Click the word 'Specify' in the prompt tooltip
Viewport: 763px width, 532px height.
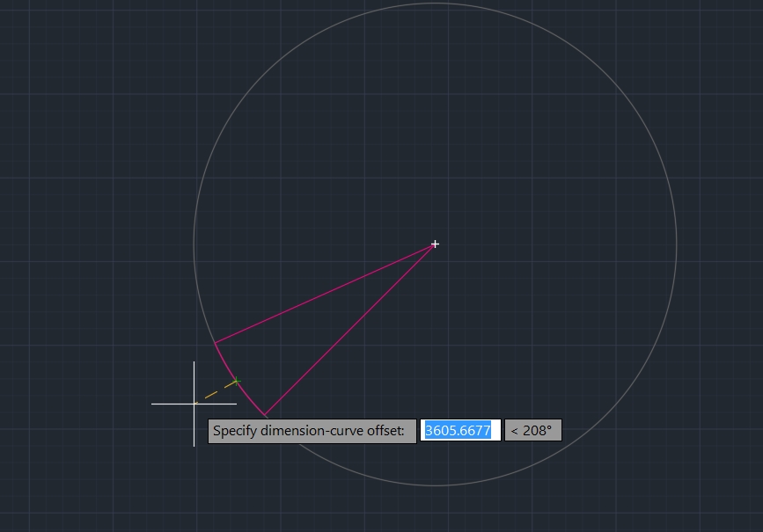coord(236,431)
